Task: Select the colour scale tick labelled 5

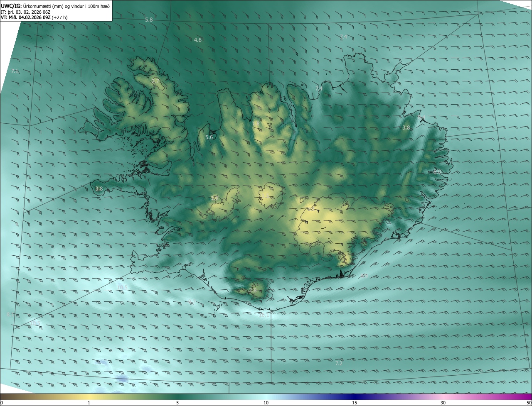Action: pos(177,403)
